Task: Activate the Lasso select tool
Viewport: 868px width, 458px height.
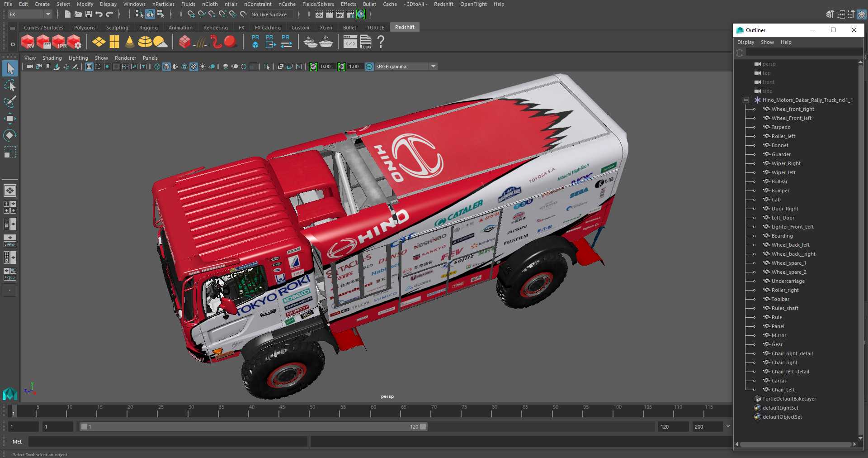Action: (10, 85)
